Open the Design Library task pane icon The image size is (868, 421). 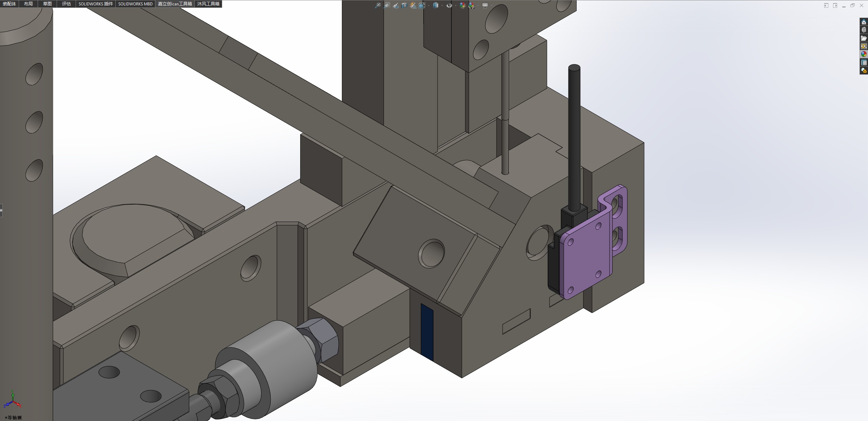point(864,30)
